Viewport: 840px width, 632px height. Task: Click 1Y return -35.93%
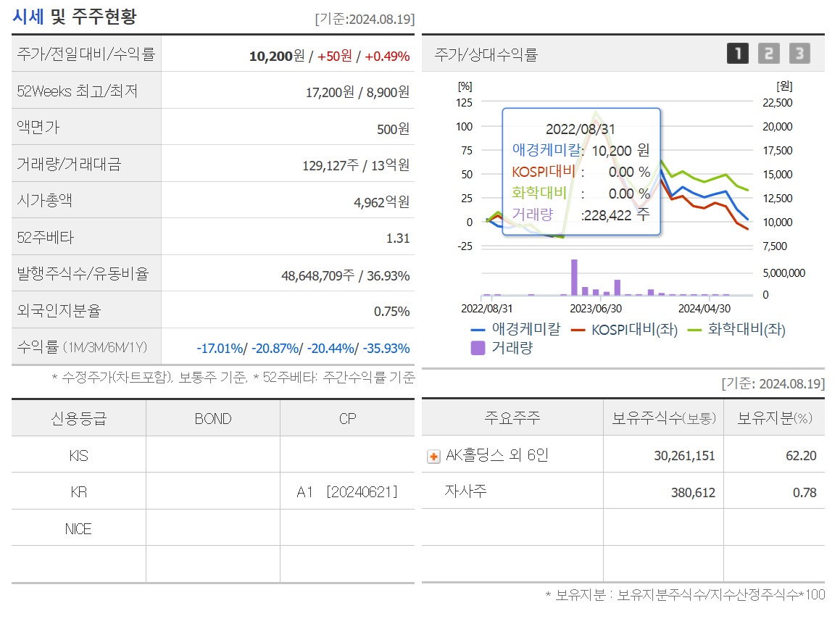(x=386, y=348)
